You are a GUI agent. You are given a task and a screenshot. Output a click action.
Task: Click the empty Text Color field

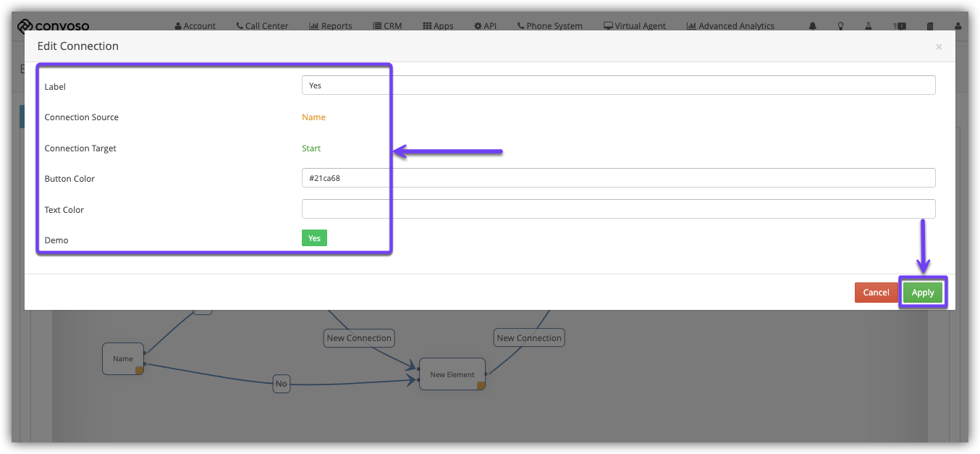pyautogui.click(x=618, y=209)
